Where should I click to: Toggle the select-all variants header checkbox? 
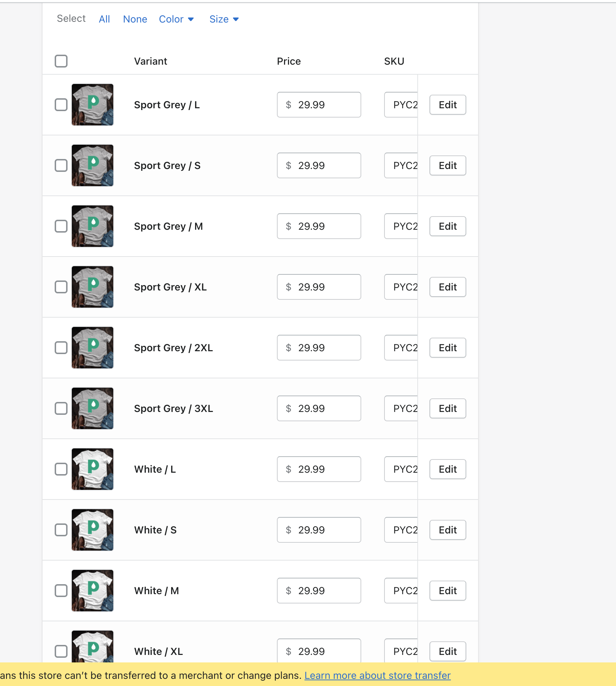point(61,61)
